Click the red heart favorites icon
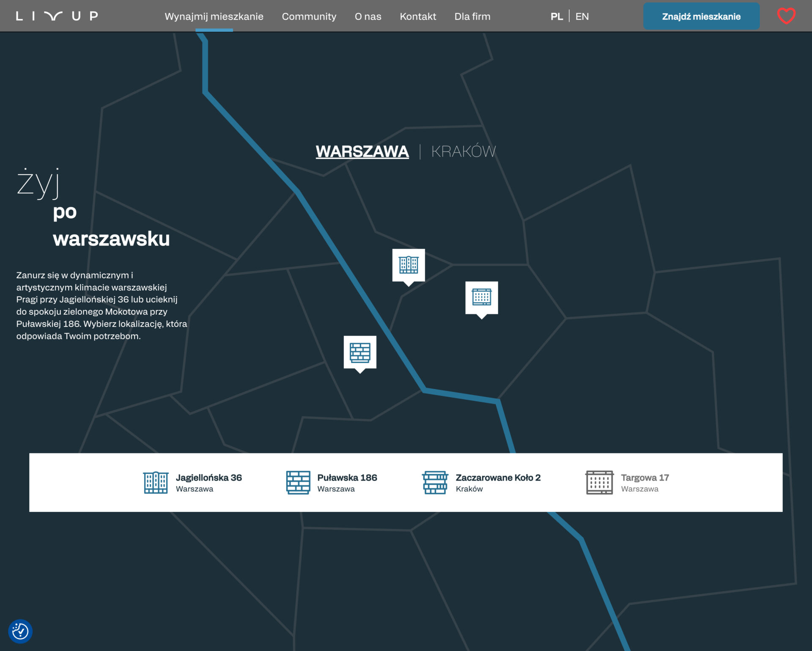This screenshot has width=812, height=651. (x=786, y=16)
